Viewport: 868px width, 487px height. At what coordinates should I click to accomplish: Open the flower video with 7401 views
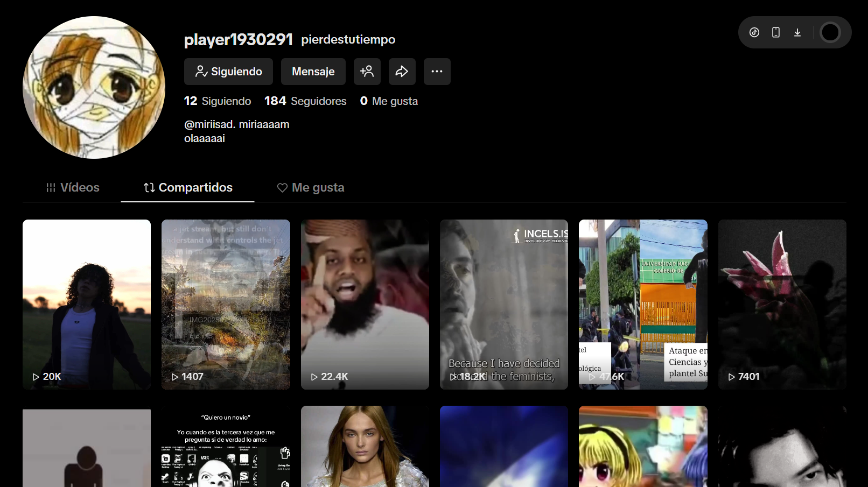tap(782, 304)
